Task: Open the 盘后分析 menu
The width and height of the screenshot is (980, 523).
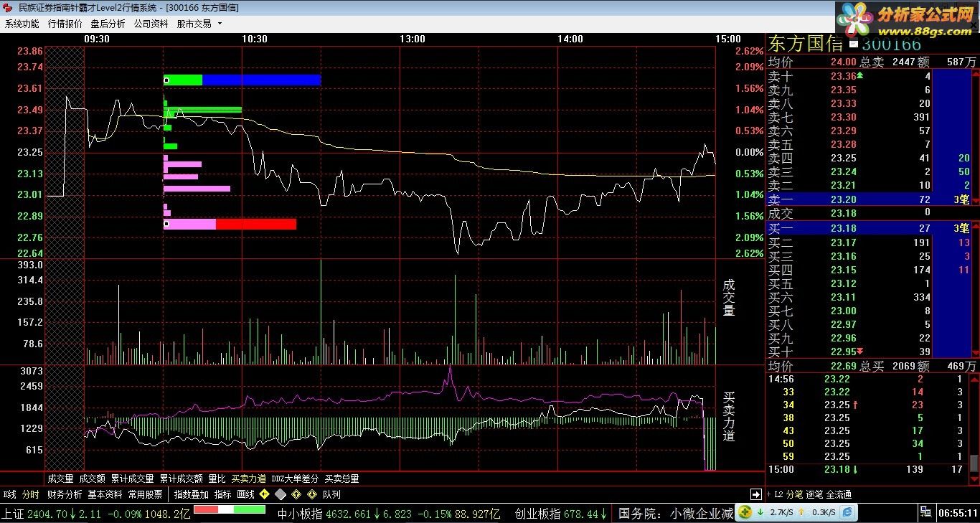Action: point(108,24)
